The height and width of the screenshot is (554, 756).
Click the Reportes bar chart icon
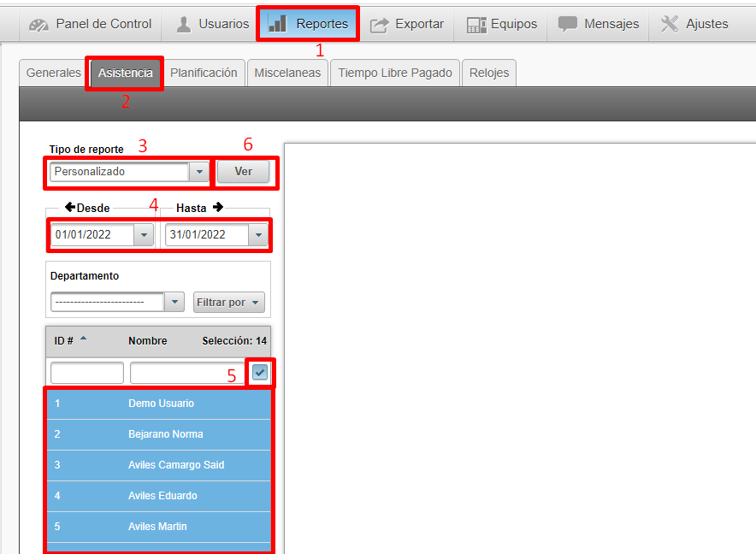278,24
